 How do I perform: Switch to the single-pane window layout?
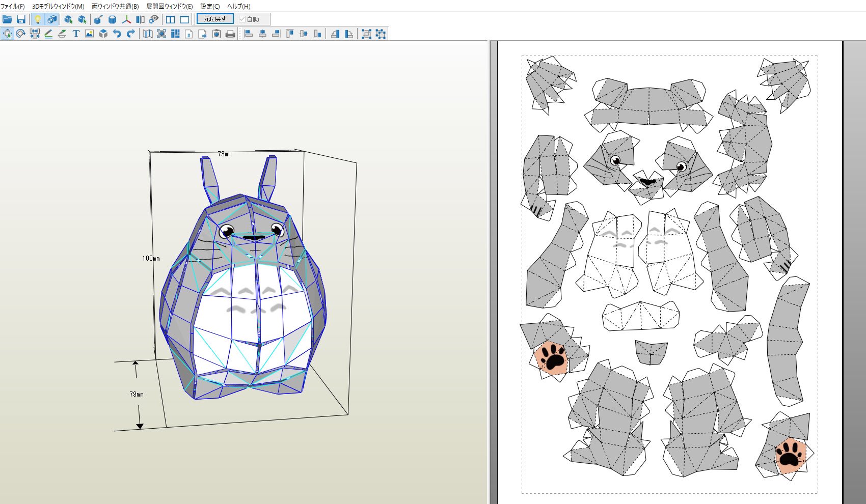pyautogui.click(x=184, y=19)
